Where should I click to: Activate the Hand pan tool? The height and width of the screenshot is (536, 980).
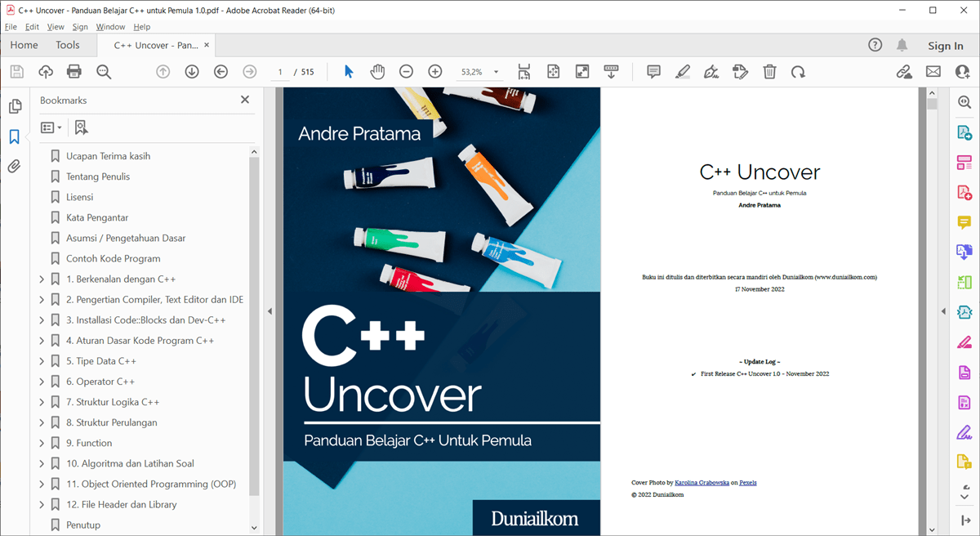tap(377, 72)
